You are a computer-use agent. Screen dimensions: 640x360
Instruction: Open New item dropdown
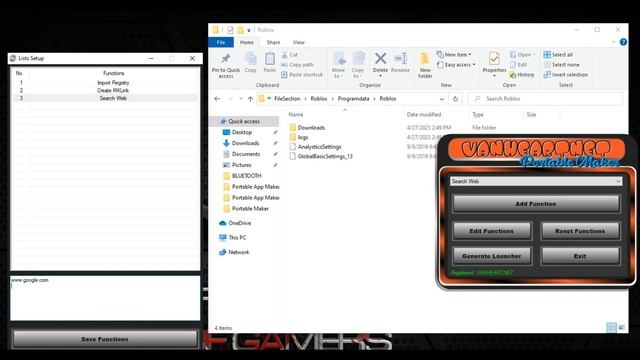pyautogui.click(x=454, y=55)
